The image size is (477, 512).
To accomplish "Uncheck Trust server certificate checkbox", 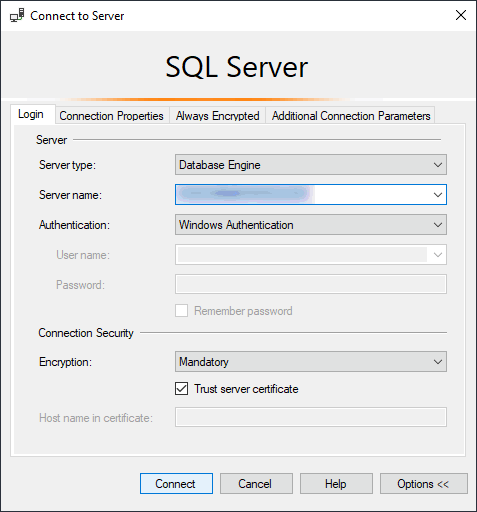I will 181,389.
